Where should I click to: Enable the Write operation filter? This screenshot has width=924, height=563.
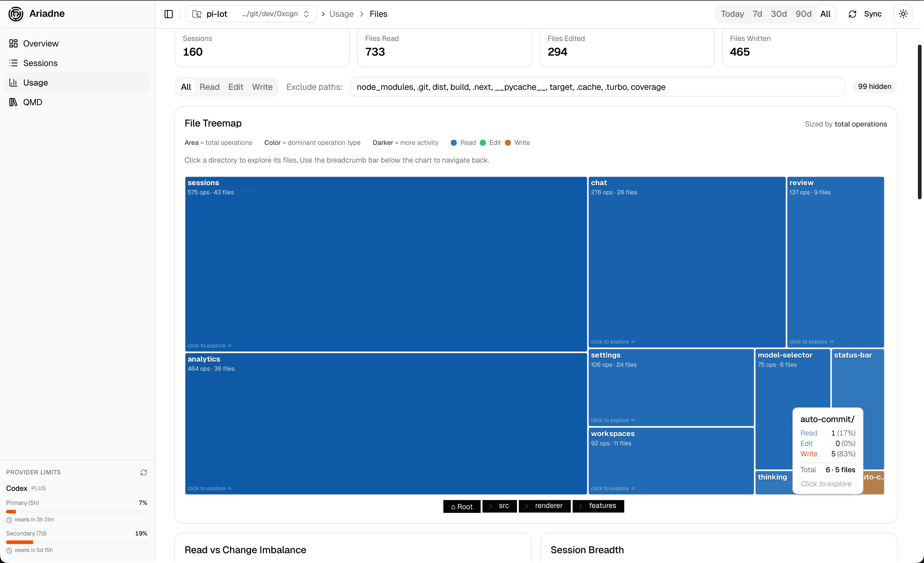262,86
